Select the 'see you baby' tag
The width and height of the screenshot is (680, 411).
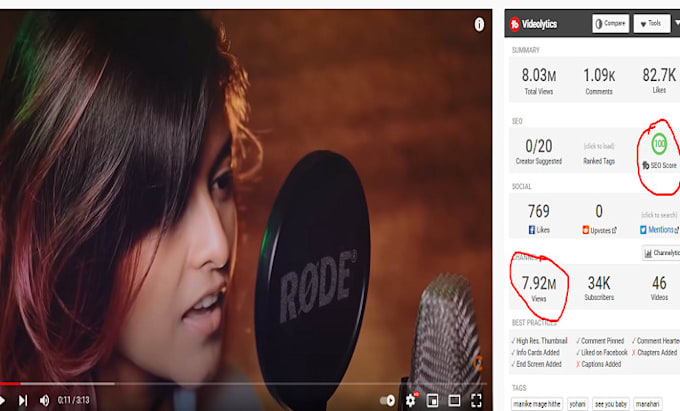click(x=611, y=404)
